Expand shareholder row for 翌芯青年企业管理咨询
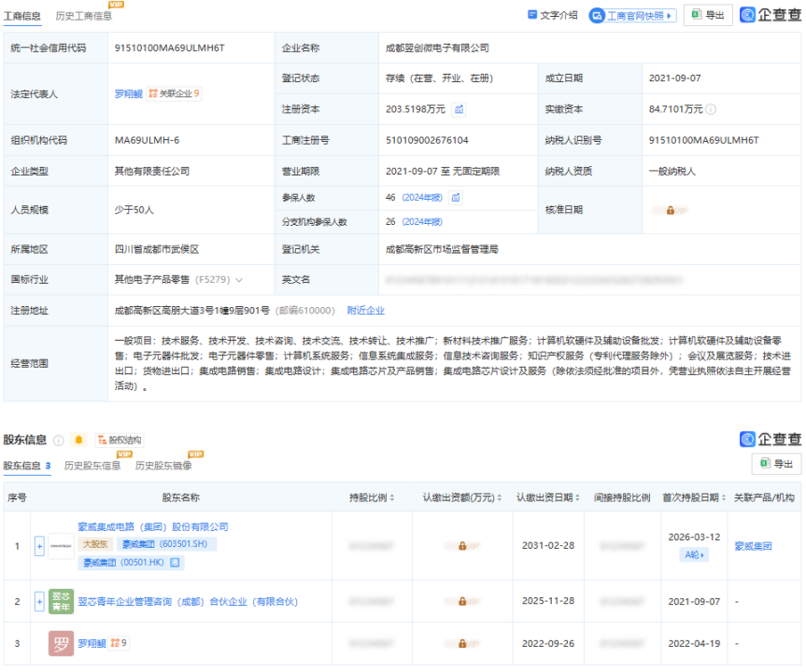806x672 pixels. [39, 602]
